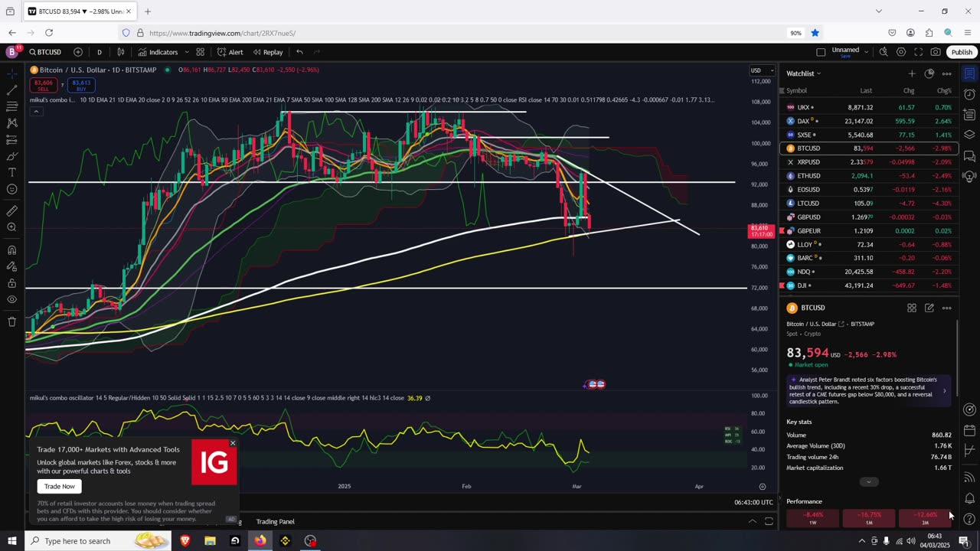Add a note for BTCUSD
Image resolution: width=980 pixels, height=551 pixels.
(929, 308)
